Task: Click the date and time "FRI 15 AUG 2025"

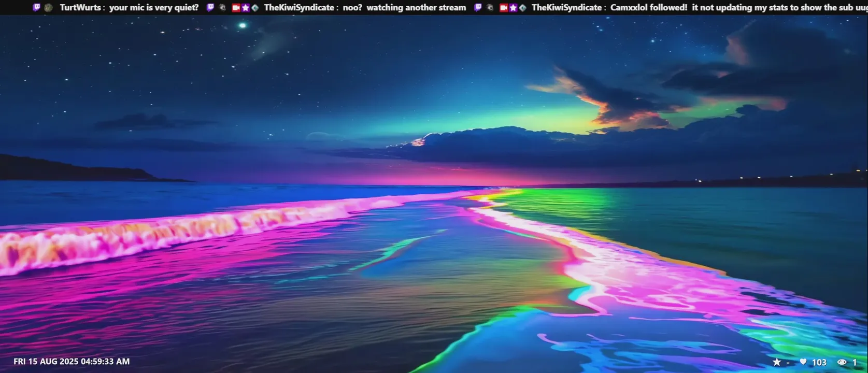Action: click(46, 362)
